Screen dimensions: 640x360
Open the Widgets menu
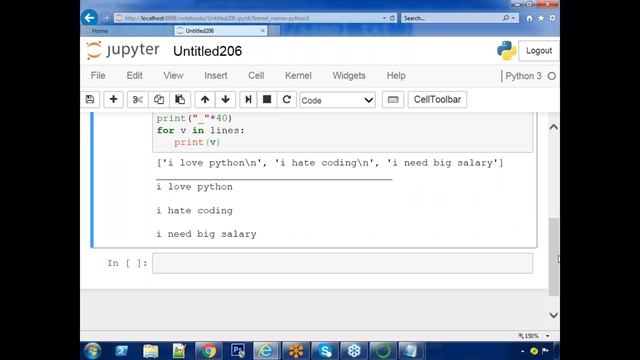point(349,76)
